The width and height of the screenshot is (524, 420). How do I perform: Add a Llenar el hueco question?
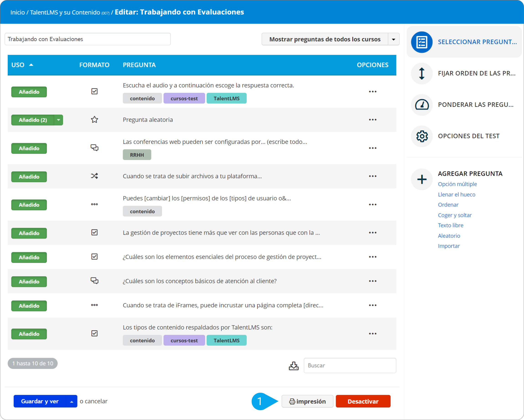[456, 195]
